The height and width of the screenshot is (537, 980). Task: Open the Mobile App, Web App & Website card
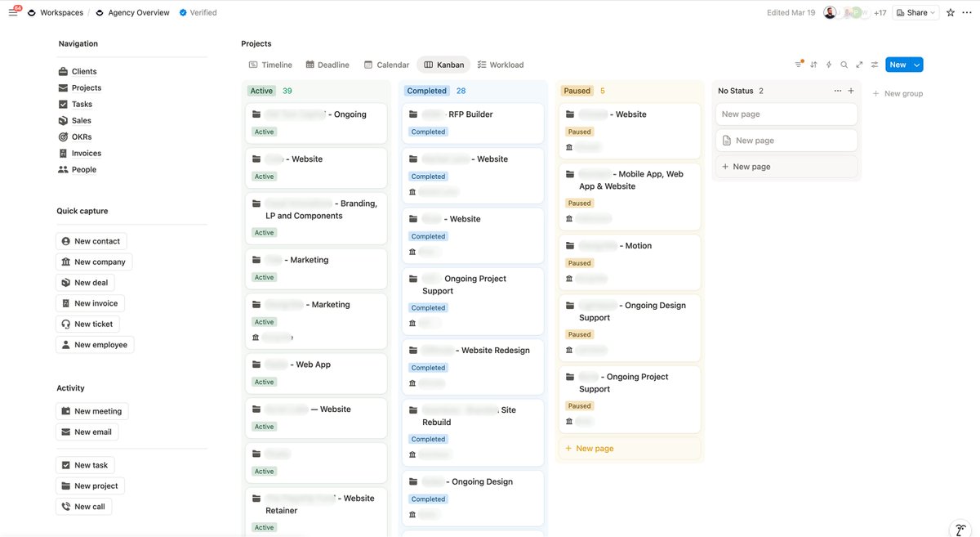pos(630,196)
